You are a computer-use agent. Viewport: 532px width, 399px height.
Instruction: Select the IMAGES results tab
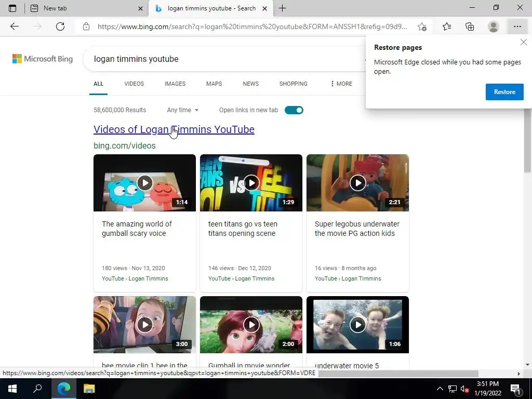coord(175,84)
